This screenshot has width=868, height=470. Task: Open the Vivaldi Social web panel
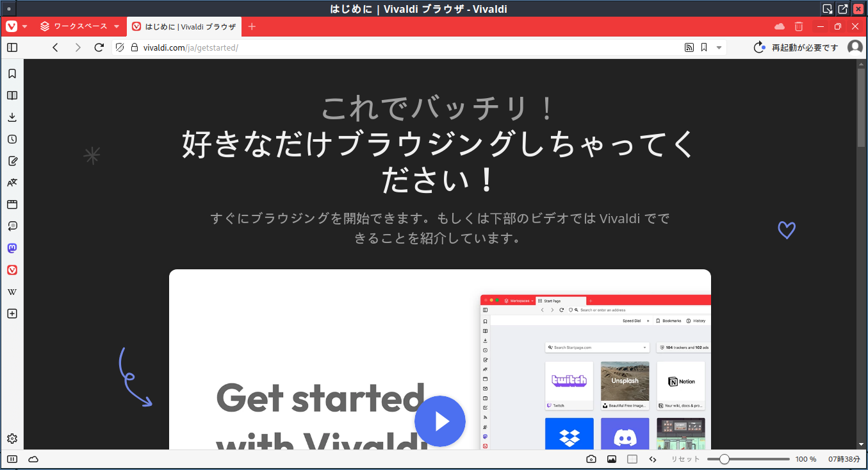[x=12, y=270]
